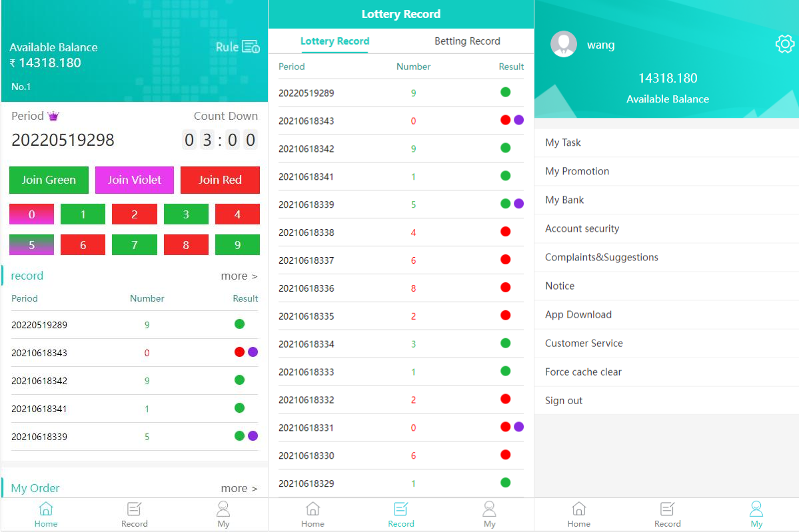Expand the My Order section via more link
The image size is (799, 532).
coord(239,488)
